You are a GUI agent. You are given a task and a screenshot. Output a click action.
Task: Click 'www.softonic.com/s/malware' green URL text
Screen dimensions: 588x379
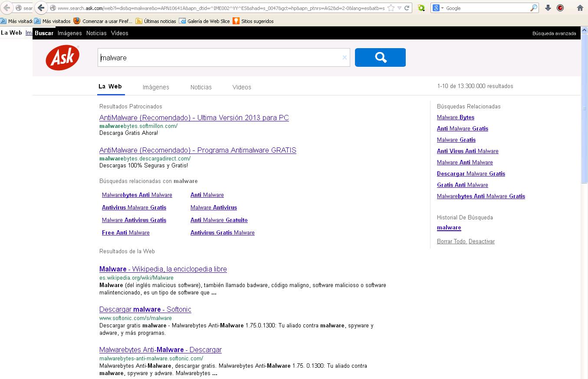click(135, 318)
